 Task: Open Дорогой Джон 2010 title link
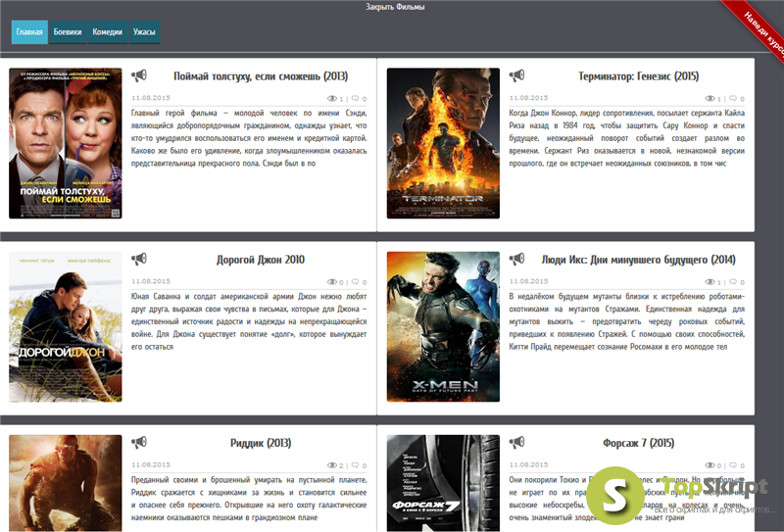261,260
